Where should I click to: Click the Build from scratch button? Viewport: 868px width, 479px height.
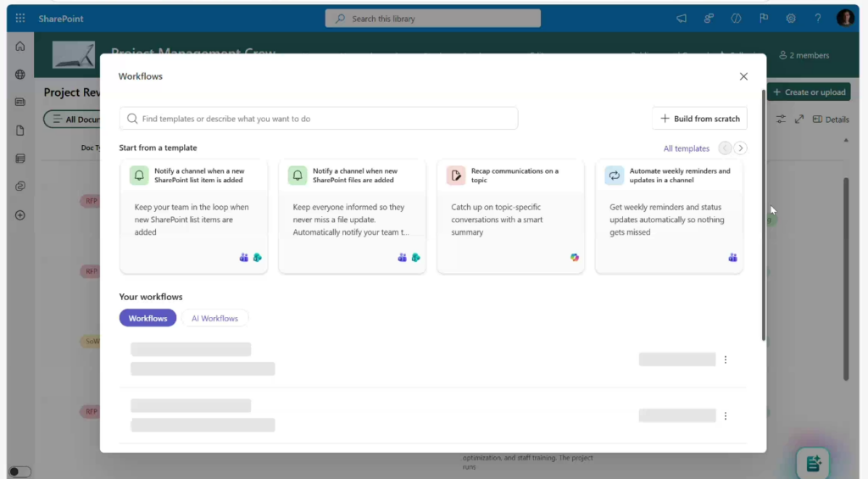tap(699, 119)
